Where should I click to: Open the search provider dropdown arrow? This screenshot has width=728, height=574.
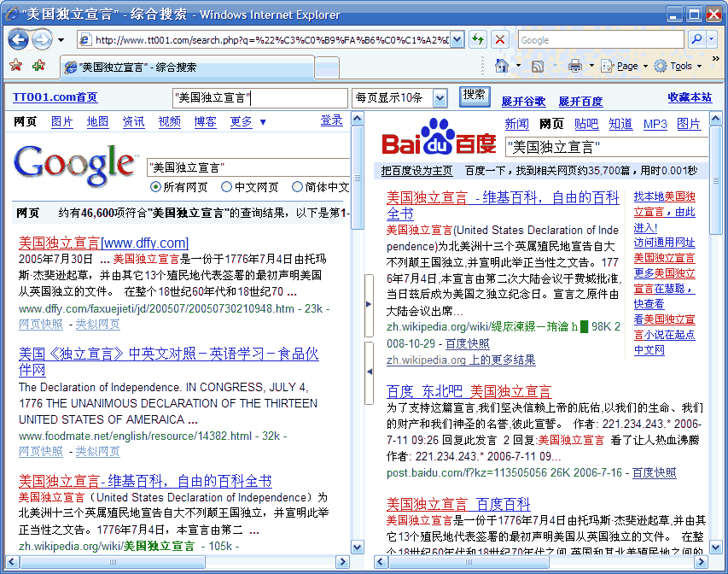(712, 39)
